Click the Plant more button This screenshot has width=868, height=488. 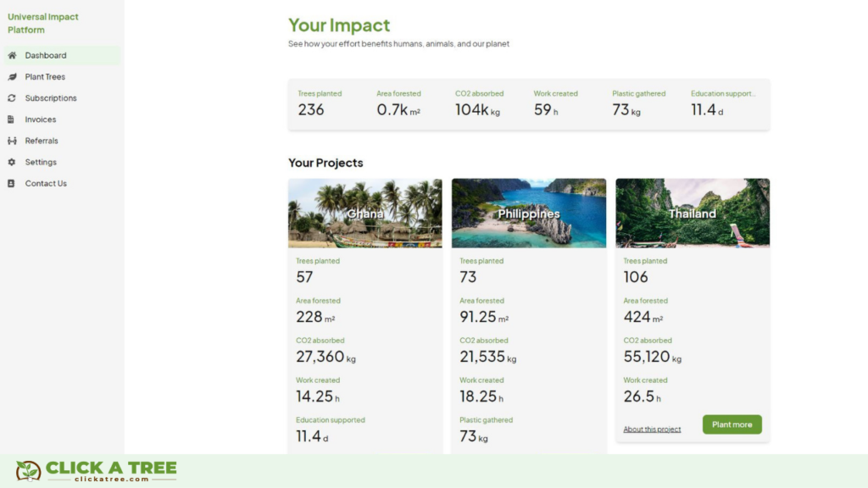click(x=732, y=424)
